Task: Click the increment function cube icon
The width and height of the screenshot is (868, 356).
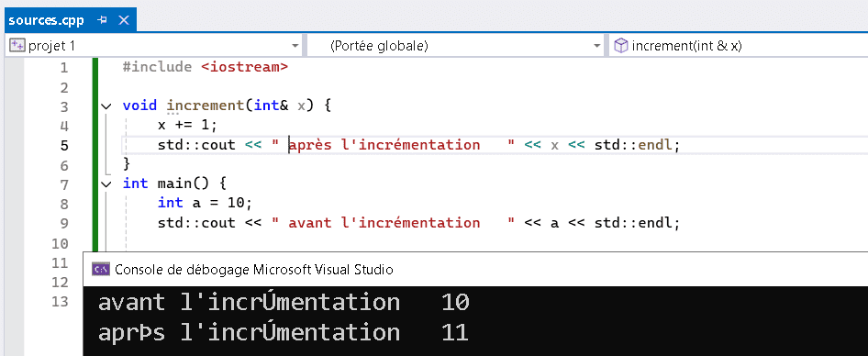Action: [x=622, y=46]
